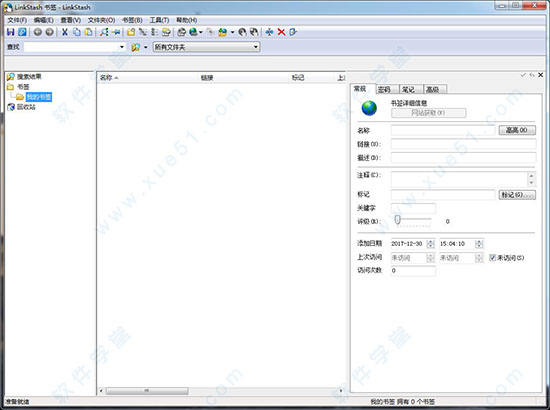Click the horizontal scrollbar thumb in list
Image resolution: width=550 pixels, height=410 pixels.
[x=147, y=390]
